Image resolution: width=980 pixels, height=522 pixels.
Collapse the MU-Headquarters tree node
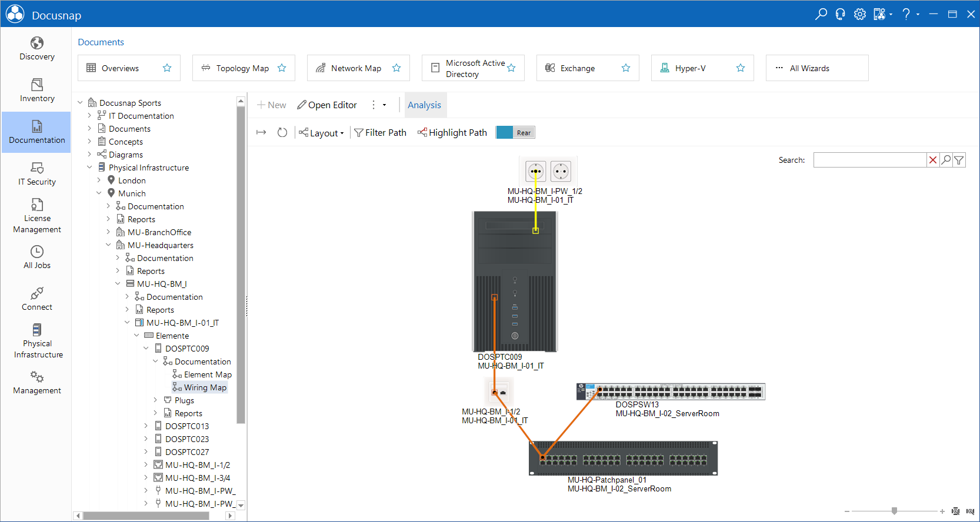click(x=108, y=245)
